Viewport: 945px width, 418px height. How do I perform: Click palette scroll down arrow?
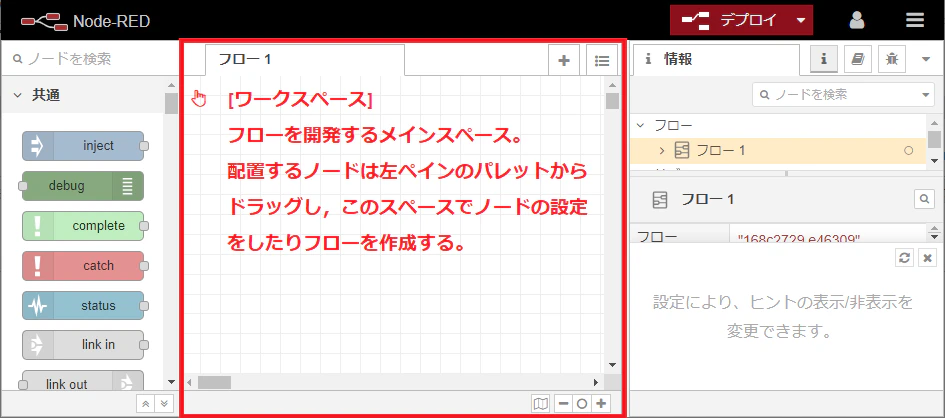click(171, 382)
